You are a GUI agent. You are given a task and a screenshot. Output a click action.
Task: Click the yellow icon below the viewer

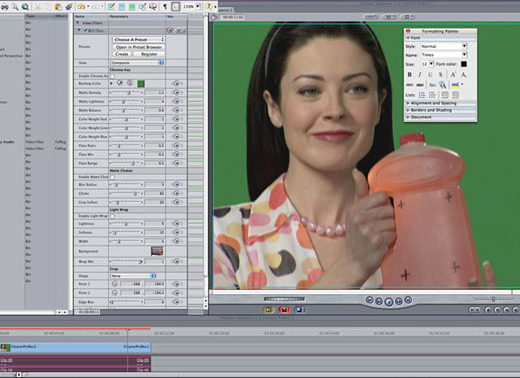[x=269, y=310]
